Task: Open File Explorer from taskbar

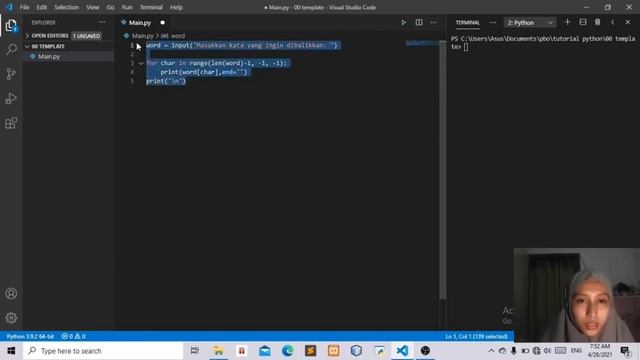Action: click(218, 351)
